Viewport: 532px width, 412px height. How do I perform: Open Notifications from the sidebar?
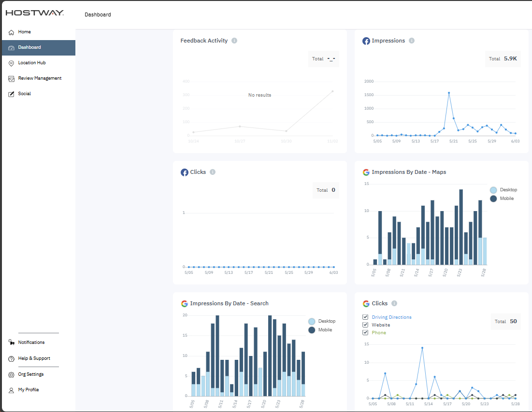[31, 342]
